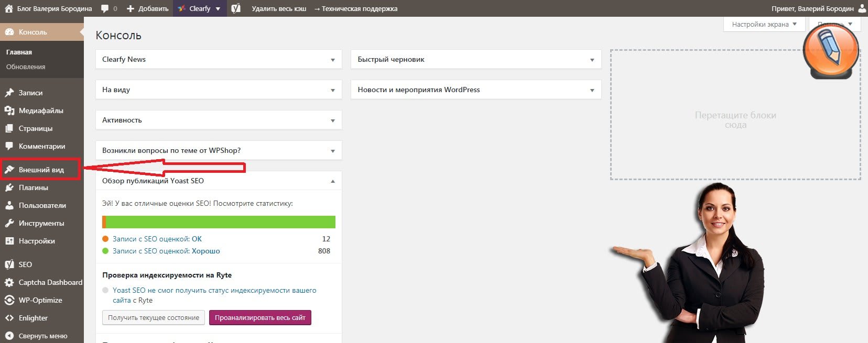Open the Clearfy dropdown arrow in admin bar
Screen dimensions: 868x343
pyautogui.click(x=218, y=9)
